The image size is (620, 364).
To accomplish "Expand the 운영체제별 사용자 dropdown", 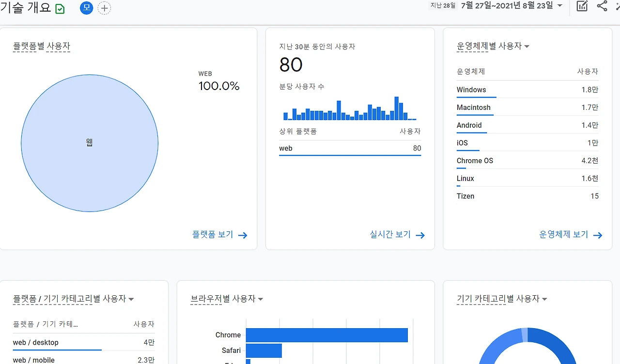I will [527, 46].
